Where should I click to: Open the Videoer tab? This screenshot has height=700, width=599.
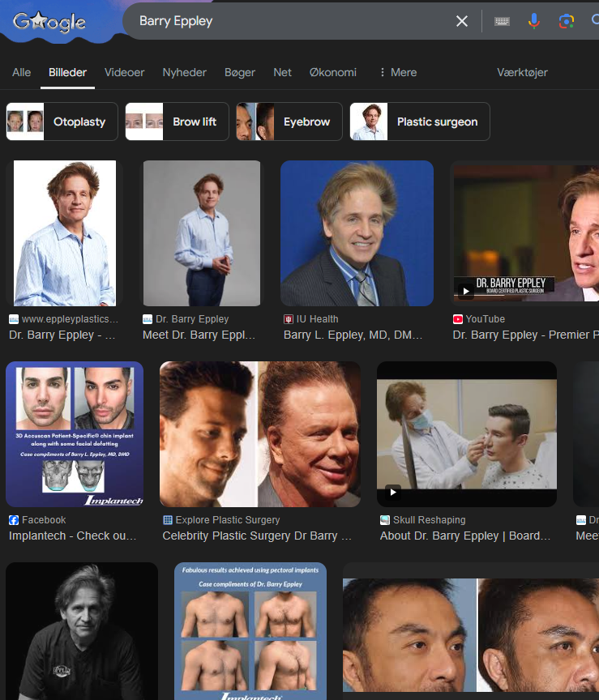click(124, 72)
